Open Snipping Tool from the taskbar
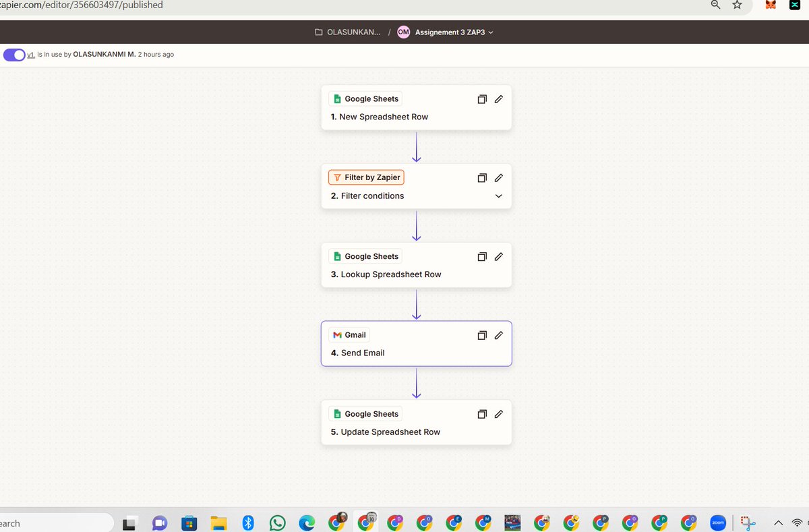Viewport: 809px width, 532px height. click(x=747, y=523)
